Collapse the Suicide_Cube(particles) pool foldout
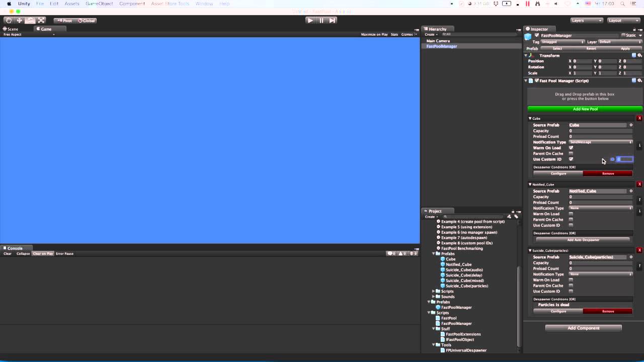644x362 pixels. (530, 250)
